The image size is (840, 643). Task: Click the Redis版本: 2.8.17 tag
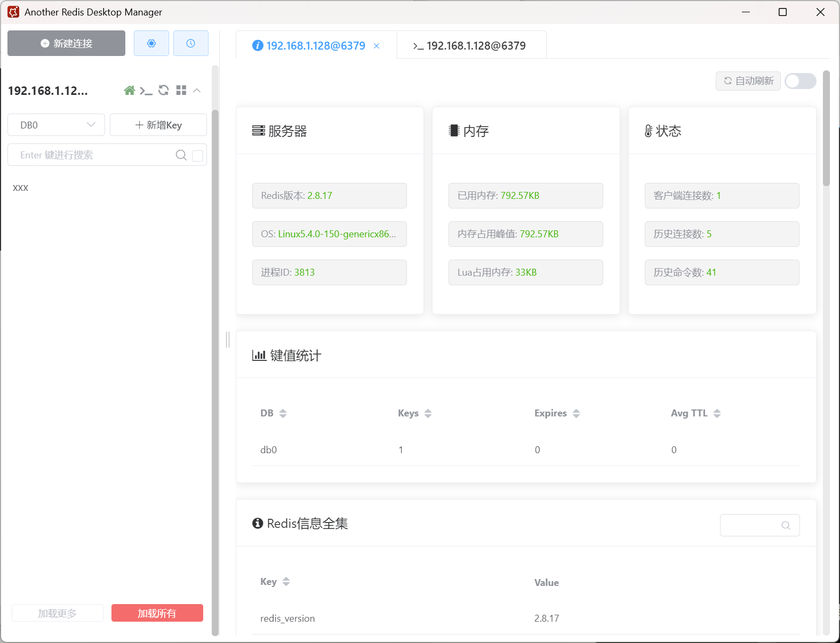point(330,196)
